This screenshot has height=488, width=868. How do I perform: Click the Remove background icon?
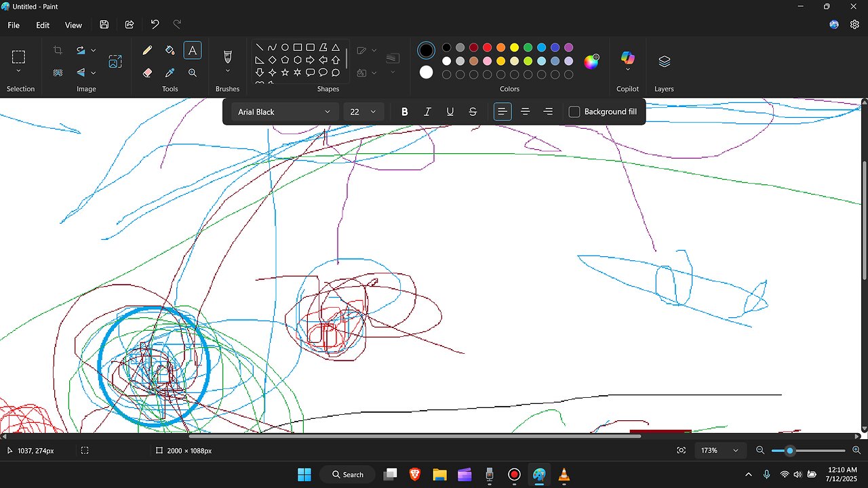58,73
